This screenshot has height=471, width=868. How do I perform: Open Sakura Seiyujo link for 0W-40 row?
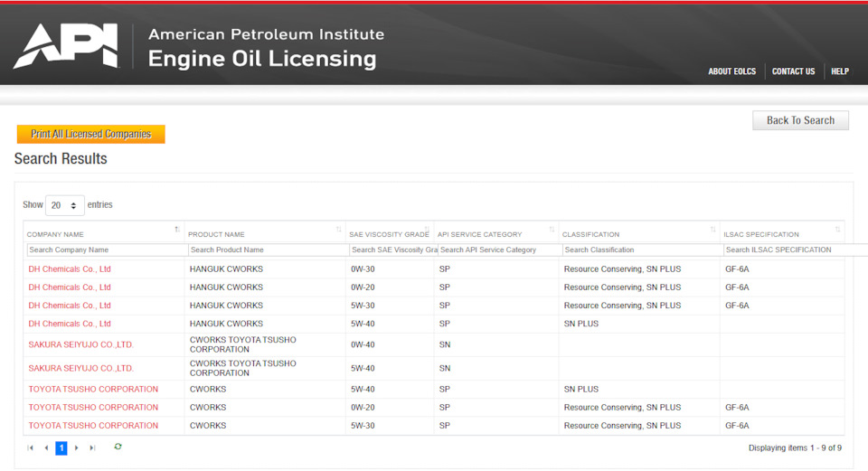(80, 344)
